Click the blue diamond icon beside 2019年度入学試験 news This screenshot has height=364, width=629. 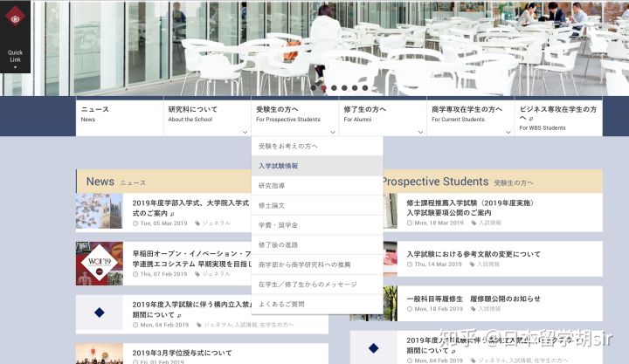point(100,312)
